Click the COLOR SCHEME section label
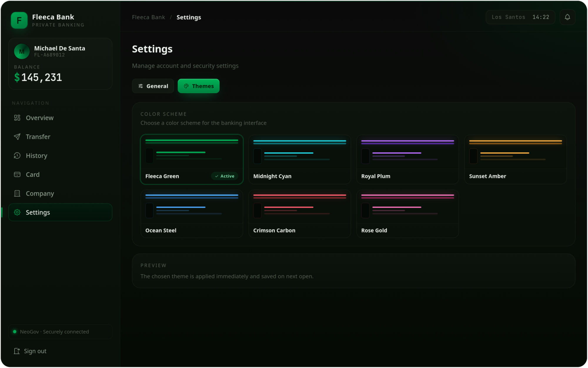Viewport: 588px width, 368px height. point(163,114)
